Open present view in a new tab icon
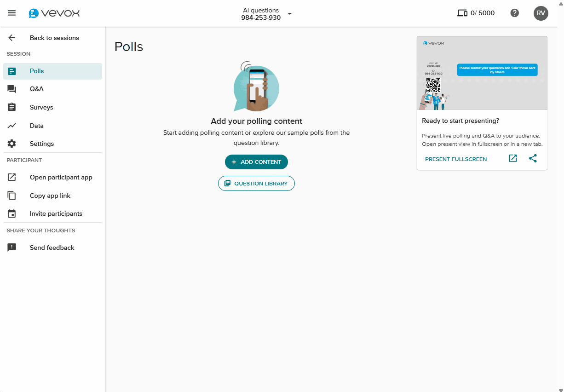The height and width of the screenshot is (392, 564). pyautogui.click(x=512, y=158)
